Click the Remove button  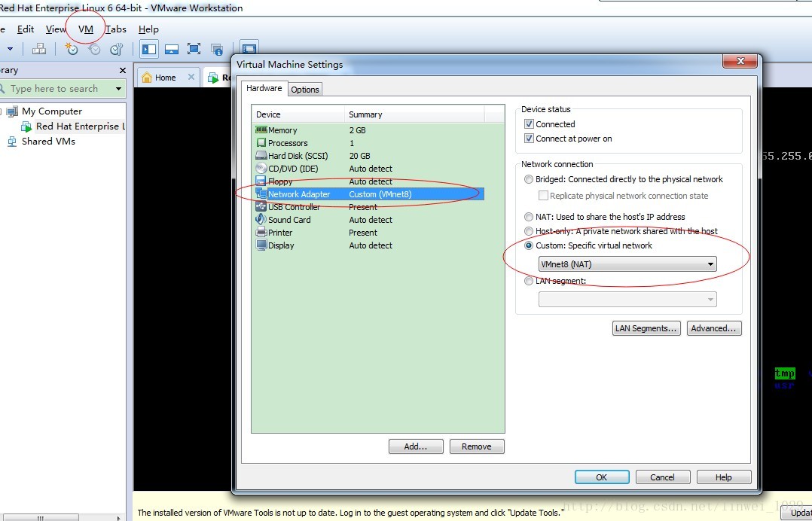click(476, 446)
